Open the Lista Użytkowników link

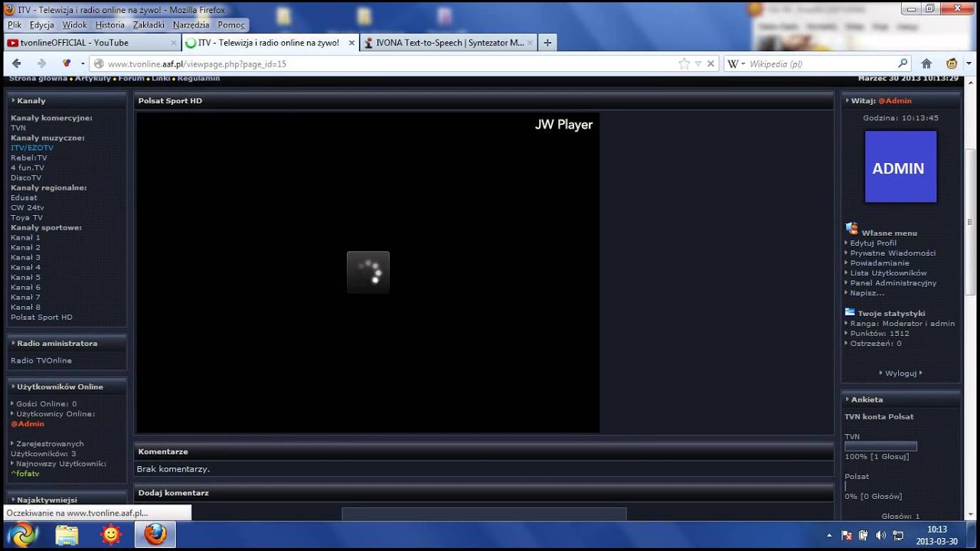click(x=888, y=272)
